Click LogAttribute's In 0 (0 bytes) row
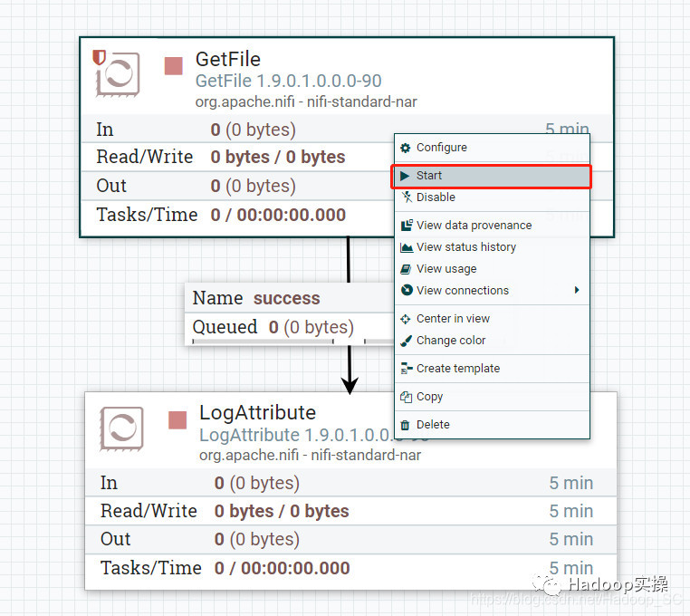The image size is (690, 616). point(350,483)
